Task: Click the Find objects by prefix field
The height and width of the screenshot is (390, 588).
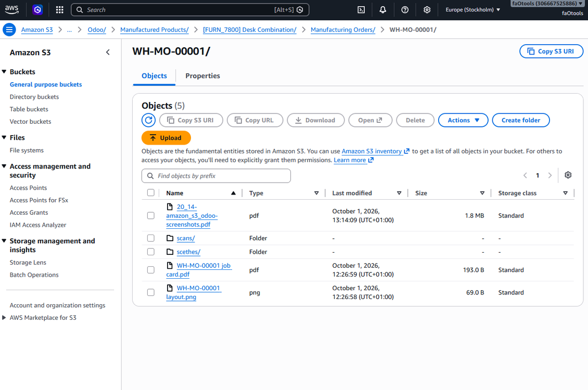Action: (216, 176)
